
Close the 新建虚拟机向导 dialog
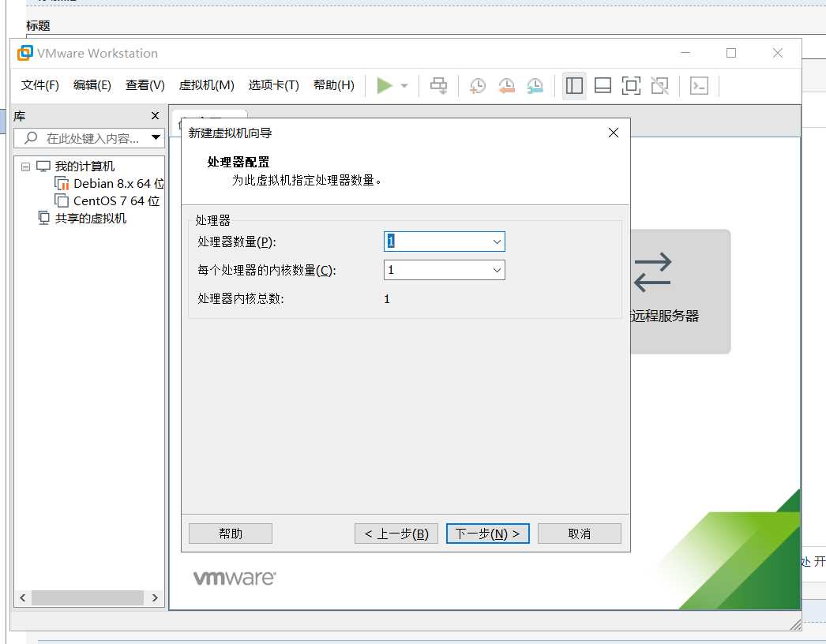[613, 133]
